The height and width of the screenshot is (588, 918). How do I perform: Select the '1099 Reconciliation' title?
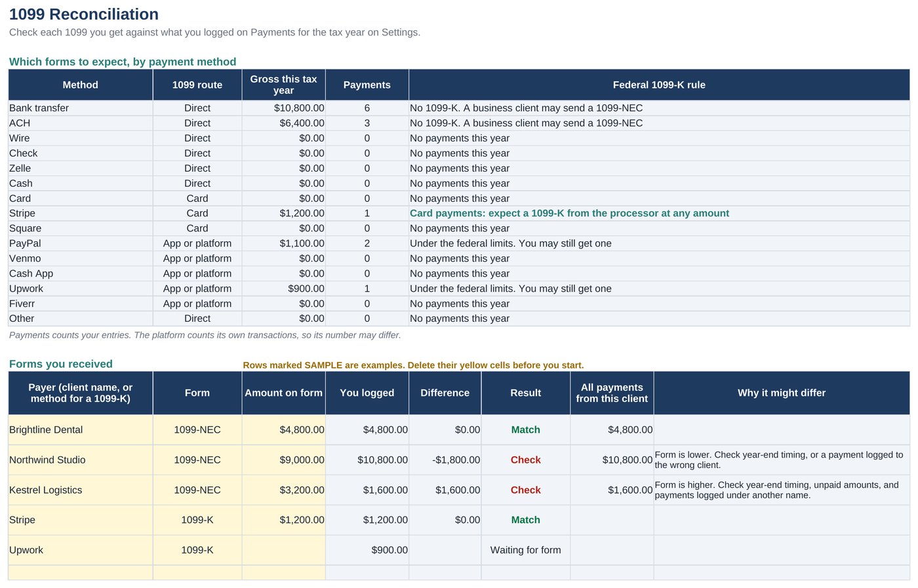tap(84, 14)
